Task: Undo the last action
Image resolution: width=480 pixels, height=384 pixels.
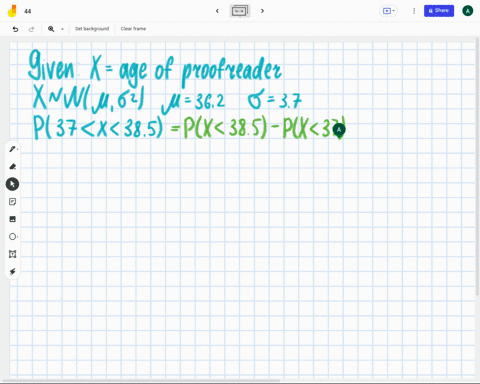Action: 15,29
